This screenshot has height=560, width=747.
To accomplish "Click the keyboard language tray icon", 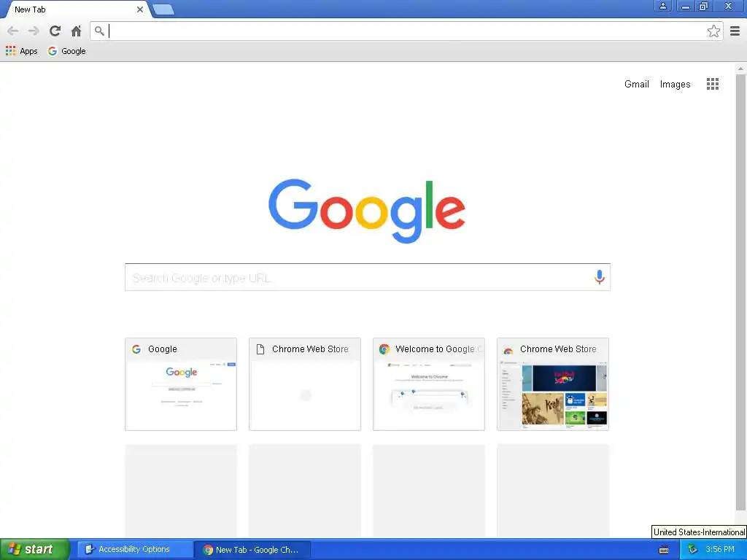I will pyautogui.click(x=664, y=550).
